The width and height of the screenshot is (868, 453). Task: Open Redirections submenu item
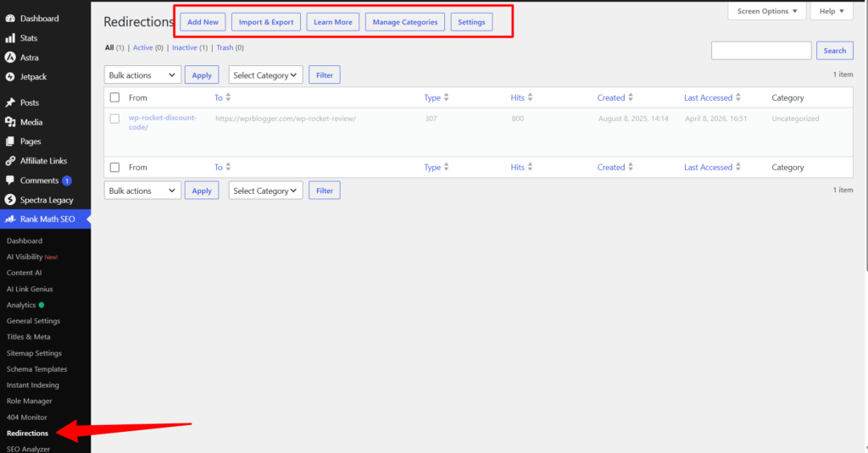point(27,433)
